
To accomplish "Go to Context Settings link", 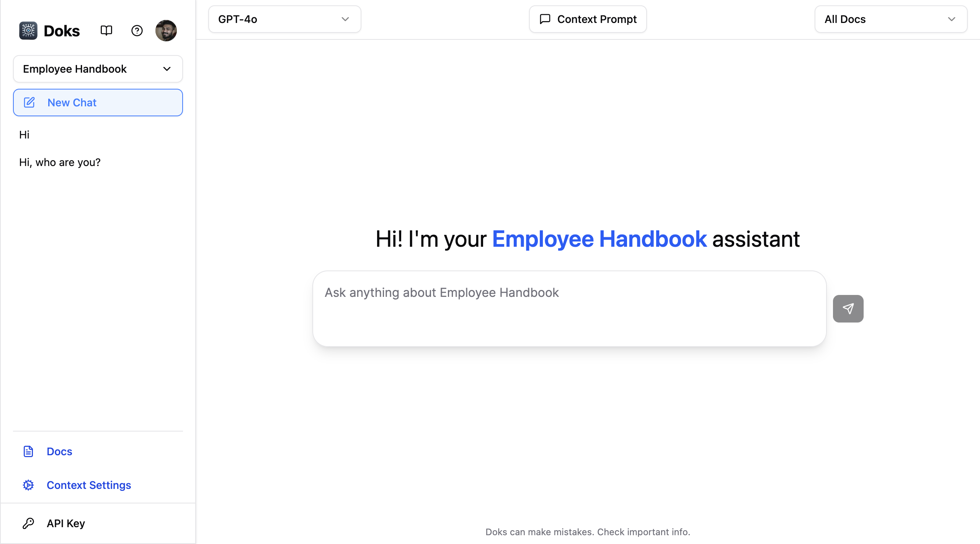I will tap(89, 485).
